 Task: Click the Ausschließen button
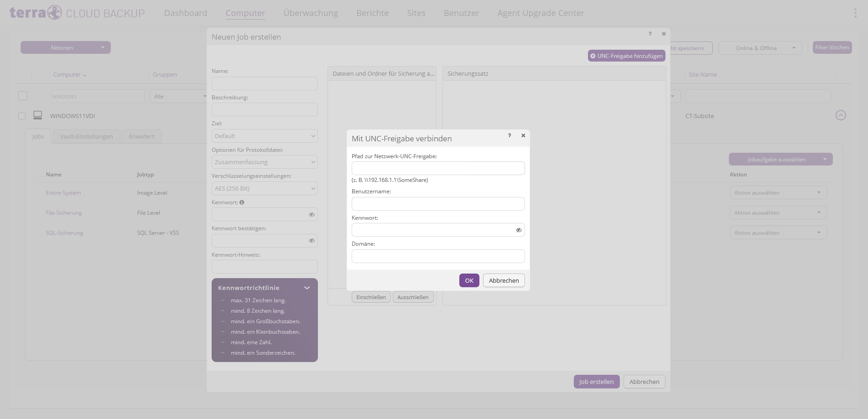[413, 297]
